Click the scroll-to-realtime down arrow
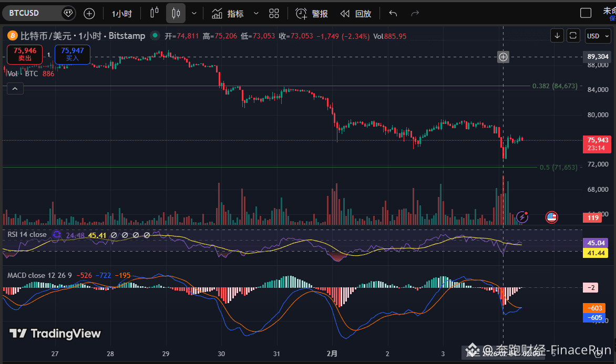616x364 pixels. pyautogui.click(x=557, y=36)
